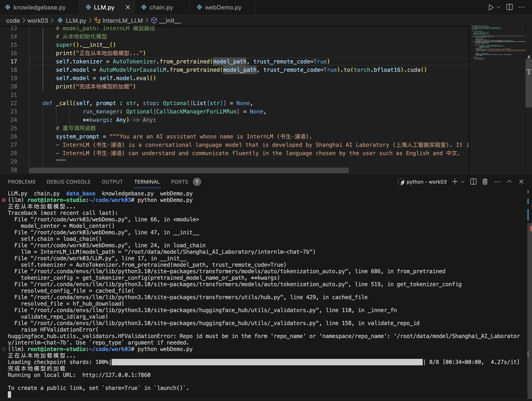Open the DEBUG CONSOLE panel tab
Viewport: 532px width, 401px height.
(x=69, y=182)
